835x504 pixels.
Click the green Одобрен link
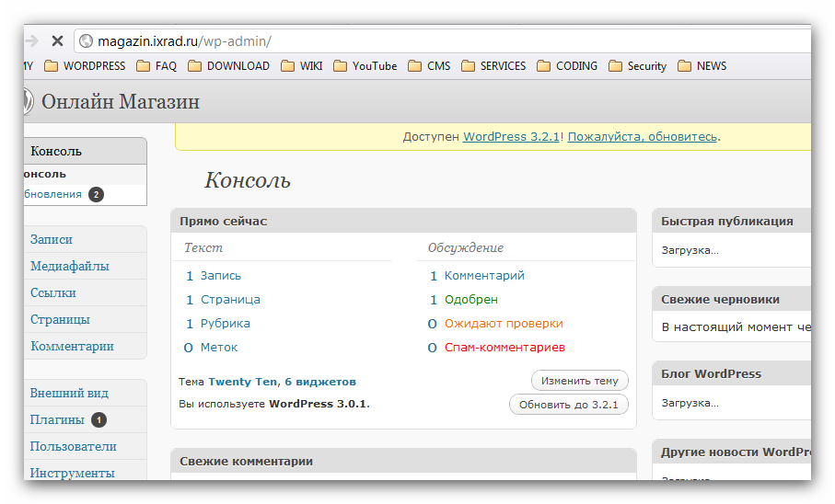coord(470,300)
